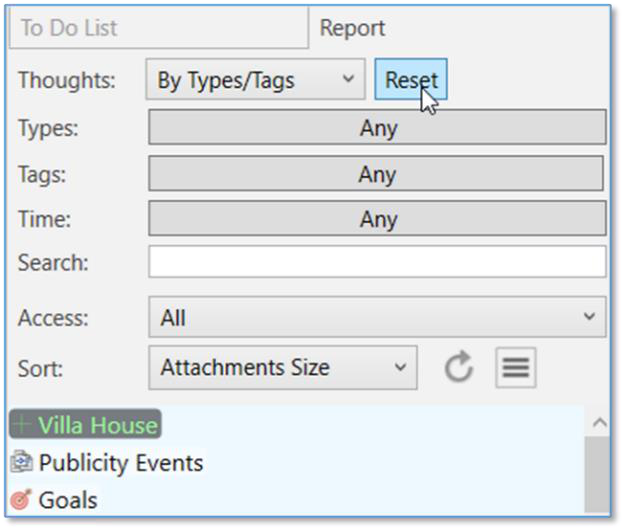Open the hamburger menu next to Sort
Screen dimensions: 624x530
[x=515, y=368]
